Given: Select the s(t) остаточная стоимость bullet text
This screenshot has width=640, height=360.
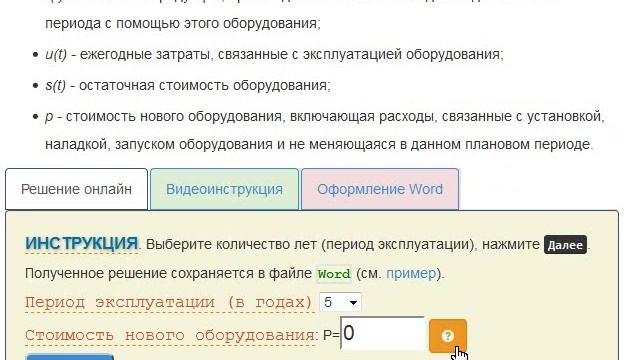Looking at the screenshot, I should point(188,85).
